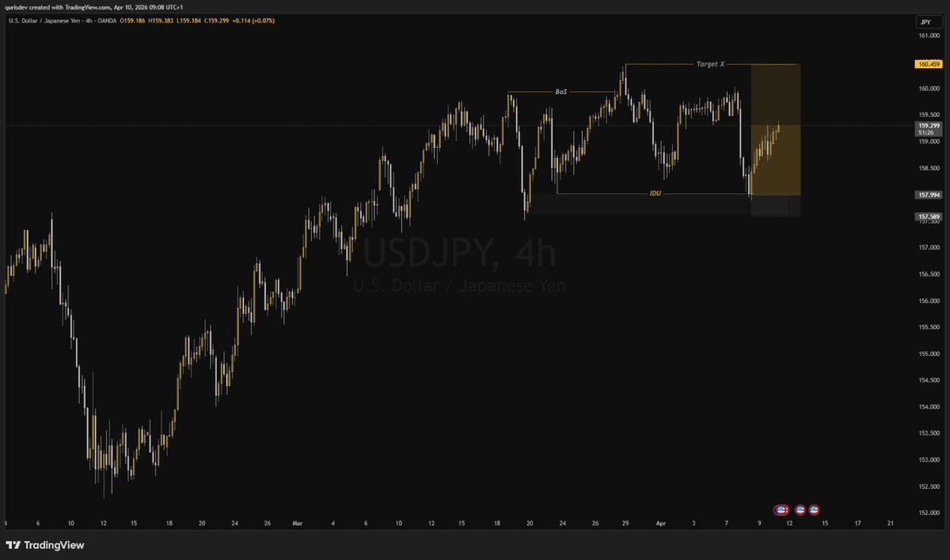Click the rightmost economic event flag icon
This screenshot has width=950, height=560.
pyautogui.click(x=813, y=509)
